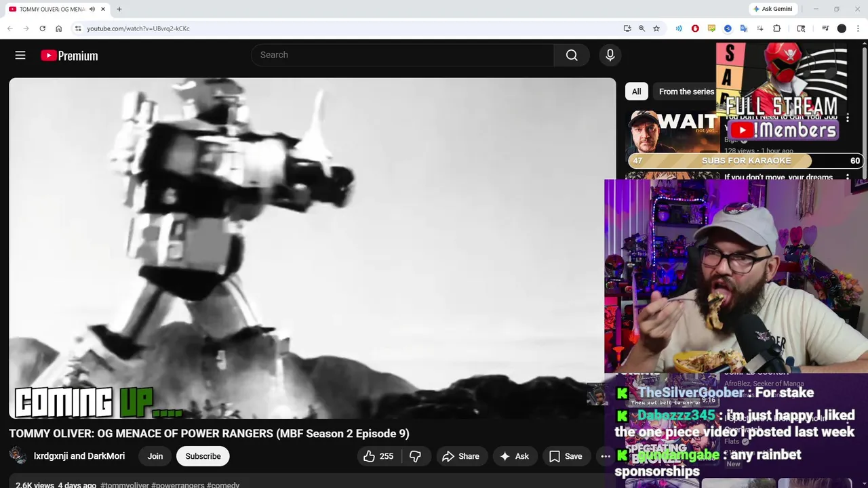Click the Ask Gemini button
The height and width of the screenshot is (488, 868).
(772, 9)
